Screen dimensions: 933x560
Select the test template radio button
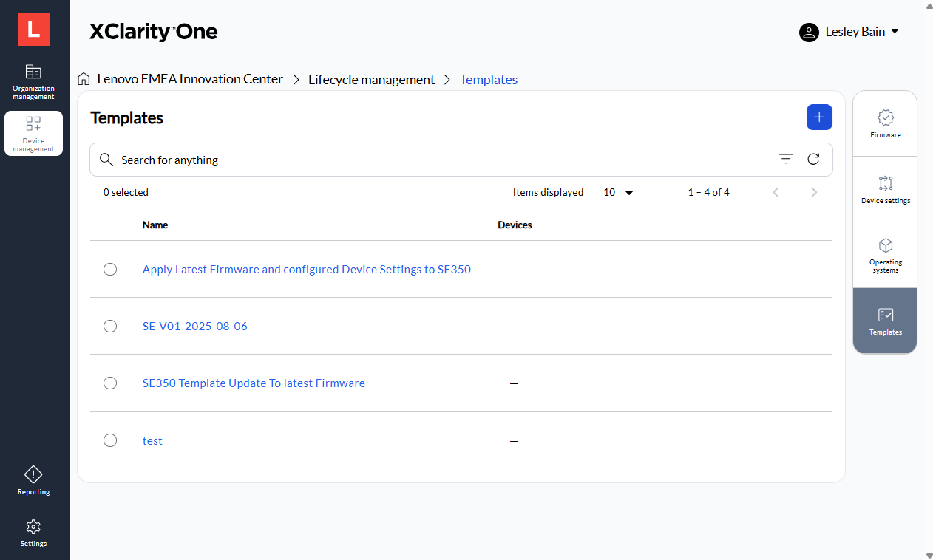coord(110,440)
